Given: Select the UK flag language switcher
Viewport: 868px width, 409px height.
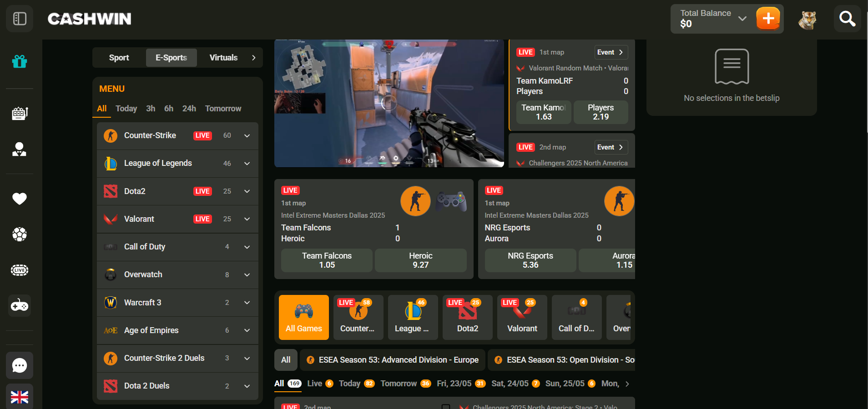Looking at the screenshot, I should click(19, 397).
